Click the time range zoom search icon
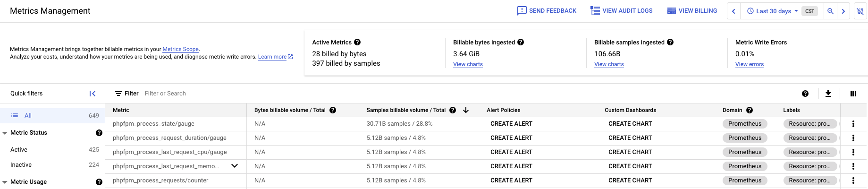This screenshot has width=868, height=189. pyautogui.click(x=830, y=11)
